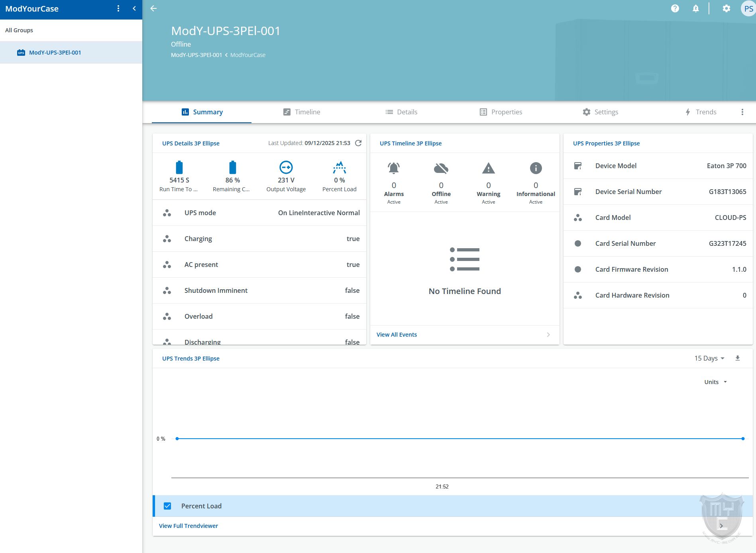Click the help question mark icon
Image resolution: width=756 pixels, height=553 pixels.
pos(675,8)
